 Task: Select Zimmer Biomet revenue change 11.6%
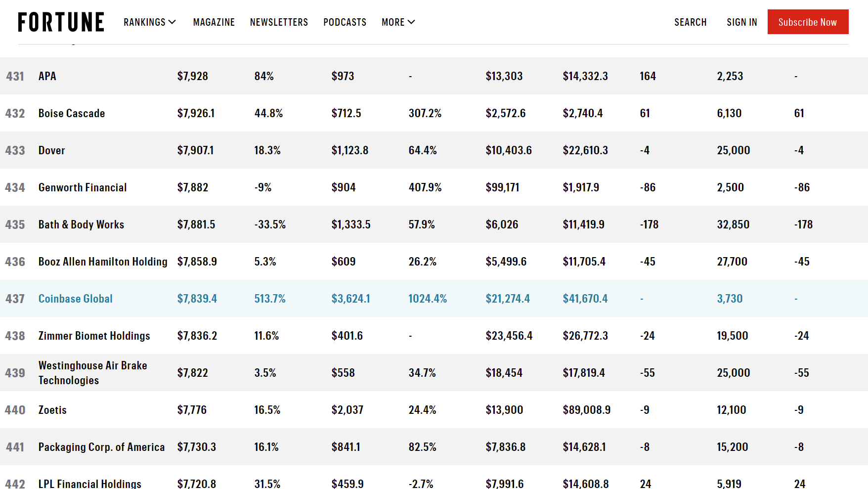tap(267, 336)
